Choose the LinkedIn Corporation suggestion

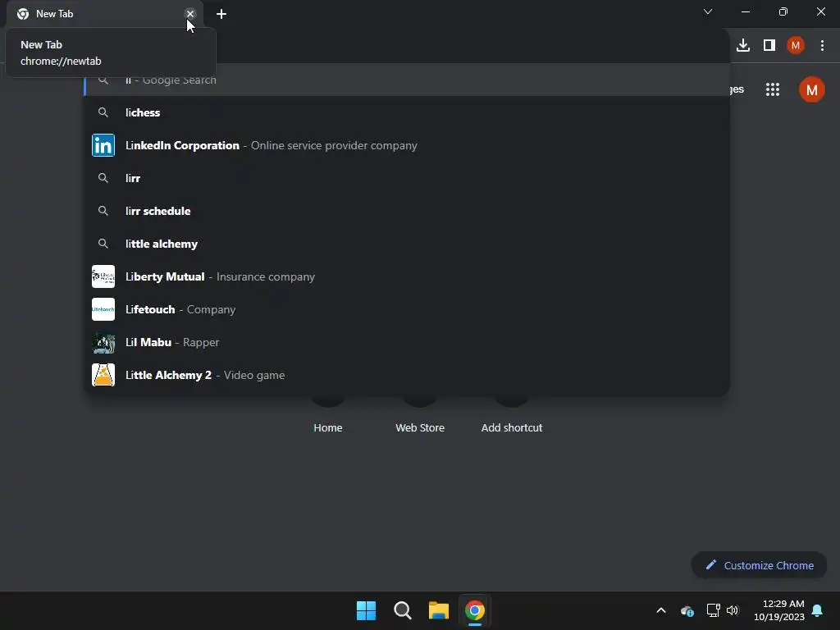(407, 146)
